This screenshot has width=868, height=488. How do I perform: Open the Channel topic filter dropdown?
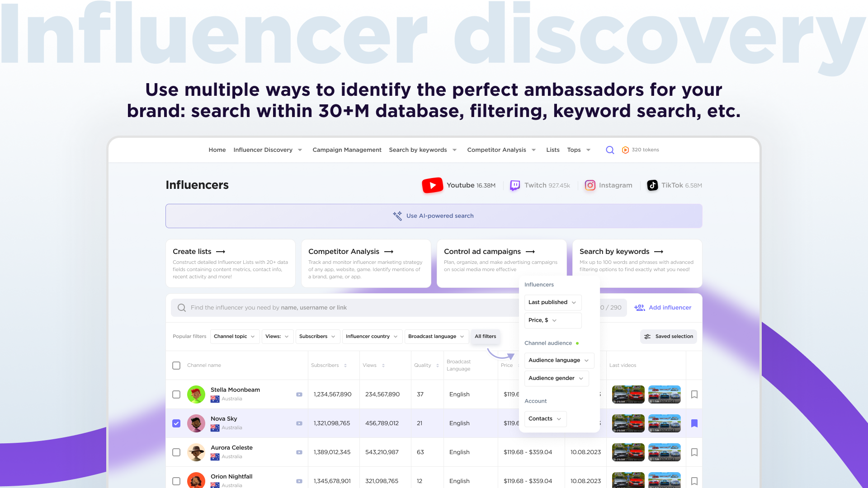click(235, 337)
